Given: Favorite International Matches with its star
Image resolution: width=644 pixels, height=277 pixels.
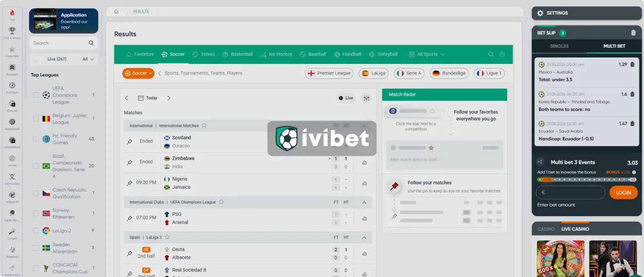Looking at the screenshot, I should [x=204, y=125].
